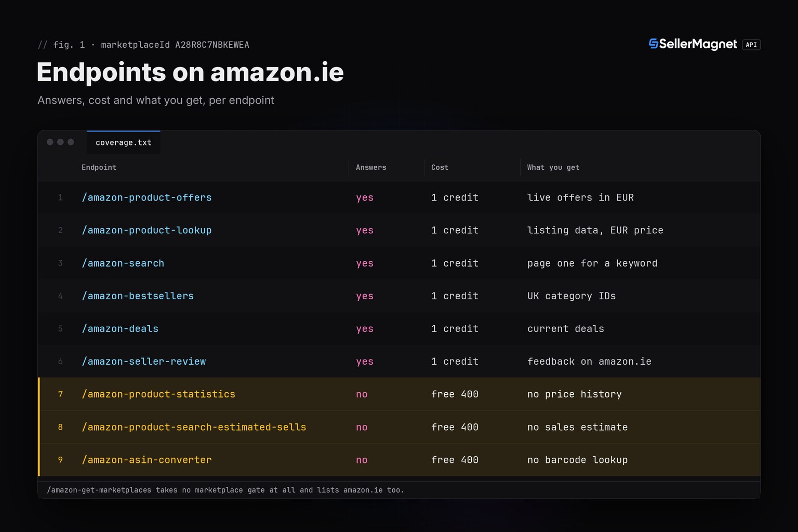The width and height of the screenshot is (798, 532).
Task: Click "feedback on amazon.ie" cell
Action: click(589, 362)
